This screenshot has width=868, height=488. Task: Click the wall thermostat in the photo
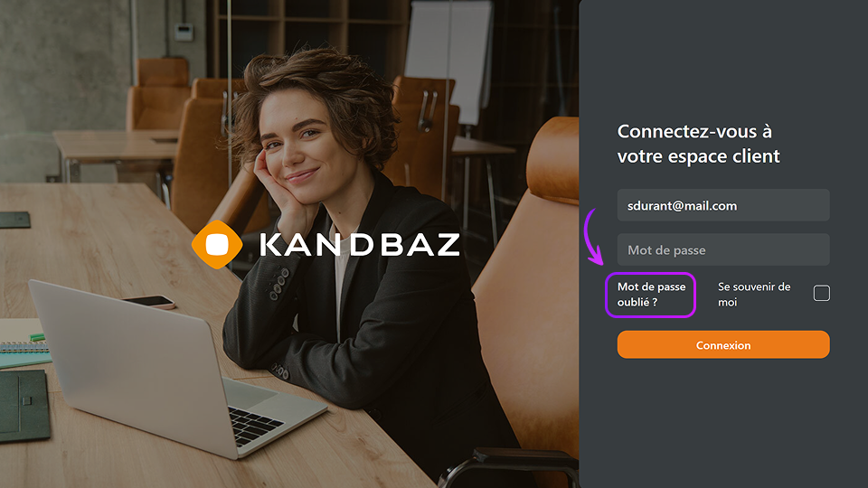pos(184,33)
